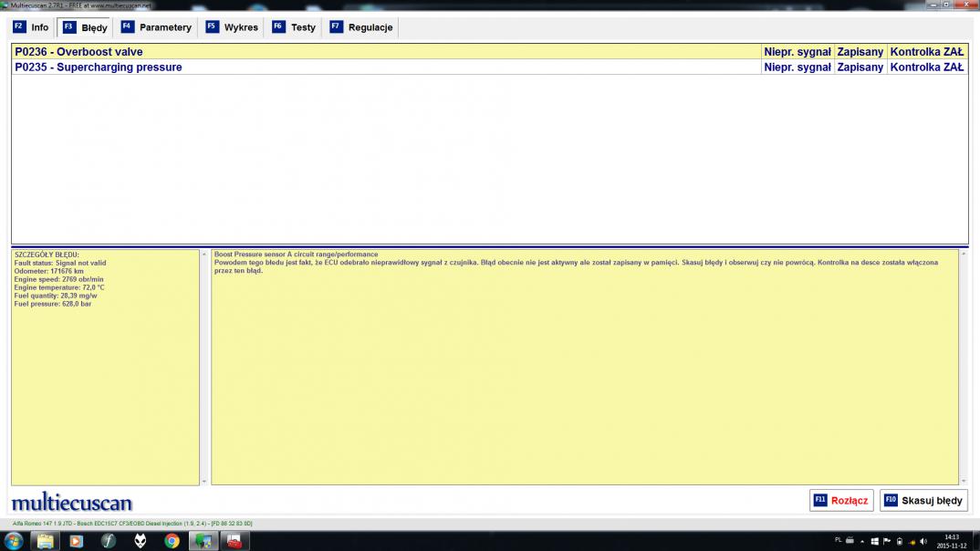Click 'Kontrolka ZAŁ' in the P0236 row
Image resolution: width=980 pixels, height=551 pixels.
926,52
